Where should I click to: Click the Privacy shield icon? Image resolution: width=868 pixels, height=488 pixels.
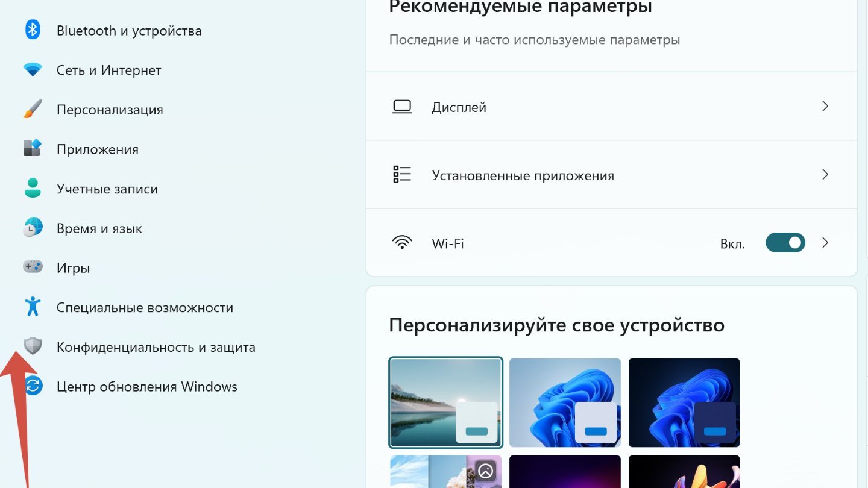click(x=33, y=346)
